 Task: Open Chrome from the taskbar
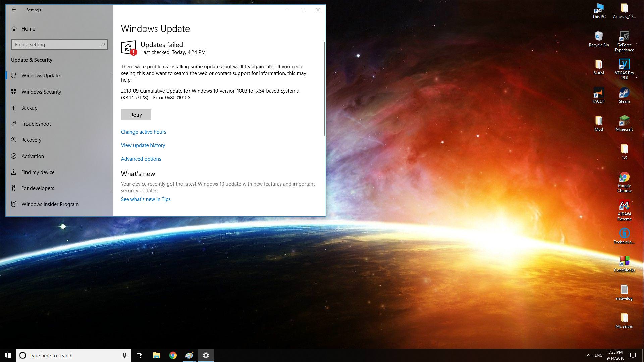click(173, 355)
